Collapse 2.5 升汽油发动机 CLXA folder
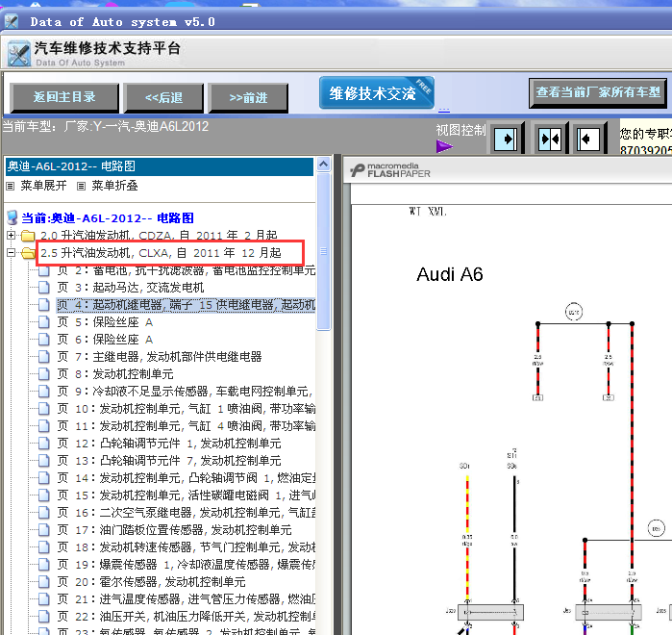 tap(12, 252)
